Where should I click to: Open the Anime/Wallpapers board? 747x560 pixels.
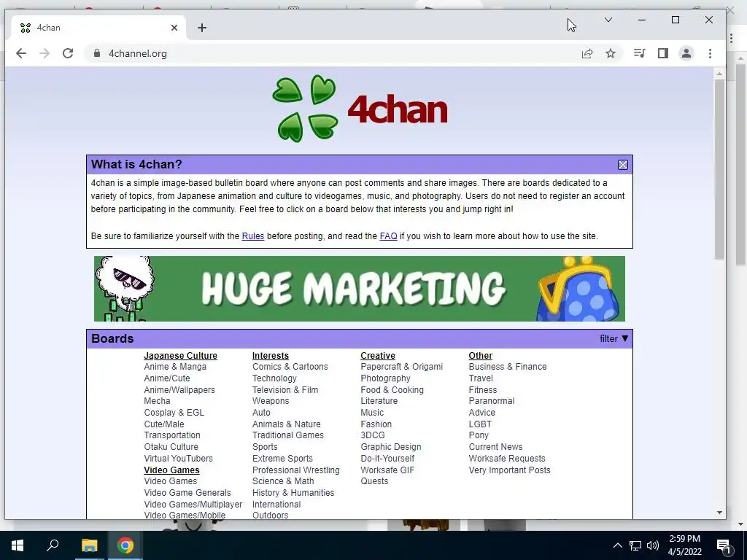tap(179, 389)
